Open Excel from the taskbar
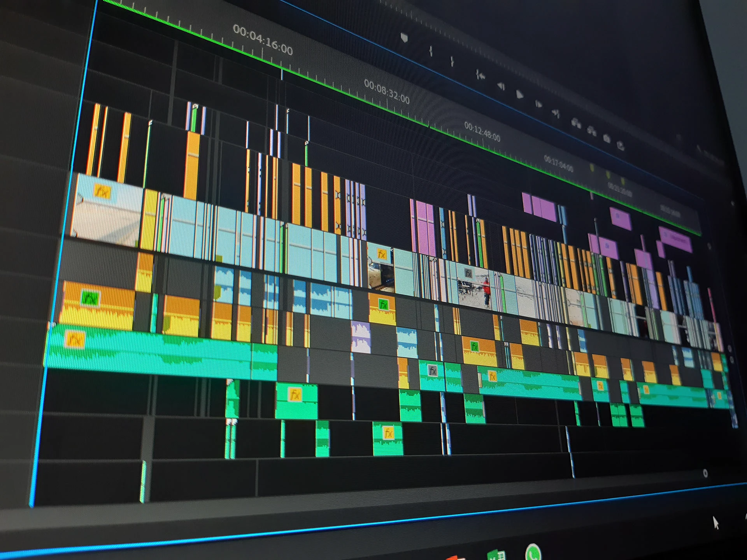 point(496,555)
